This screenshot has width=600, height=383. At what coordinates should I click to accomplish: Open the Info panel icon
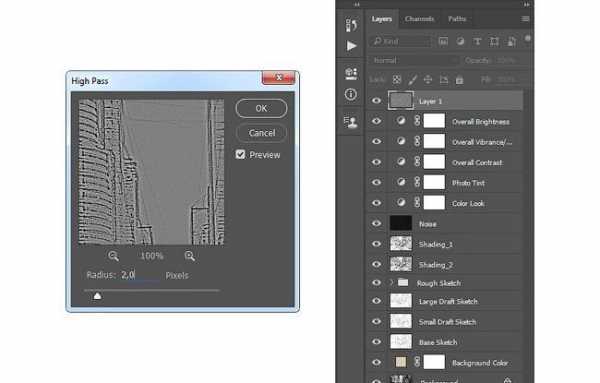pos(351,94)
